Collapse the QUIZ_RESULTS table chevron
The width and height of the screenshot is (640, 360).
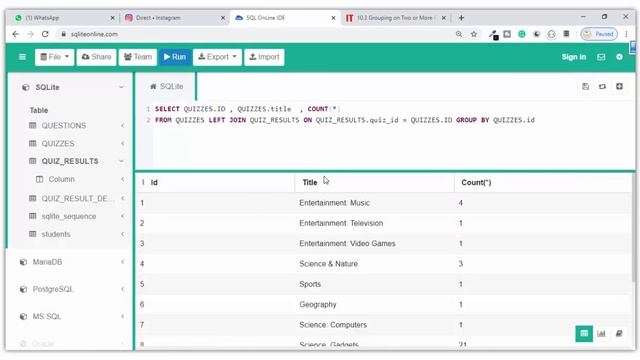(x=121, y=161)
